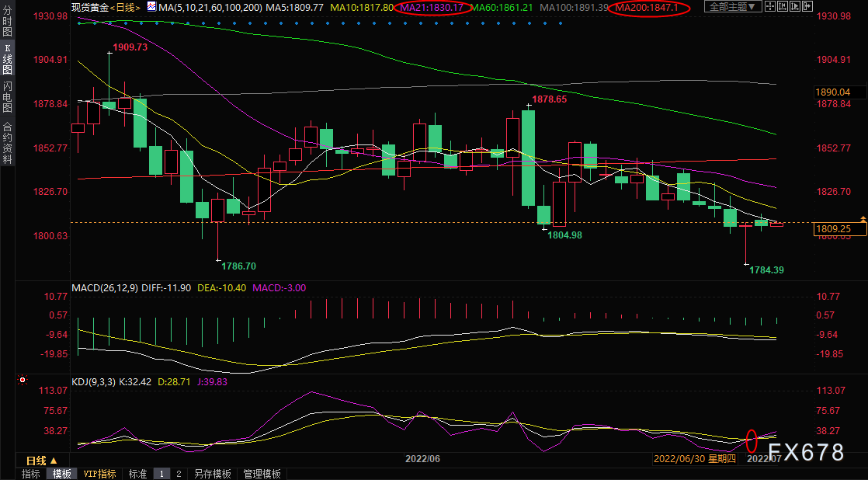Click the 标准 template option
Screen dimensions: 868x480
[x=137, y=474]
